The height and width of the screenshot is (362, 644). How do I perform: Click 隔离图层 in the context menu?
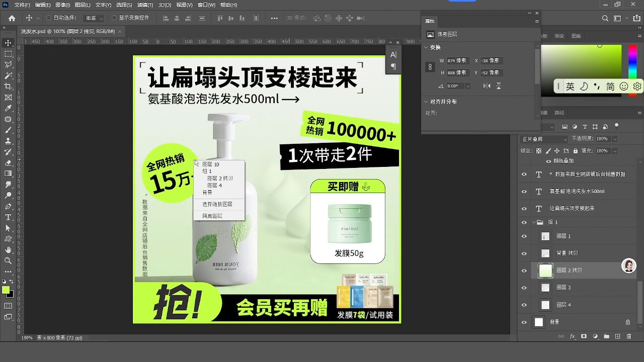[x=213, y=215]
